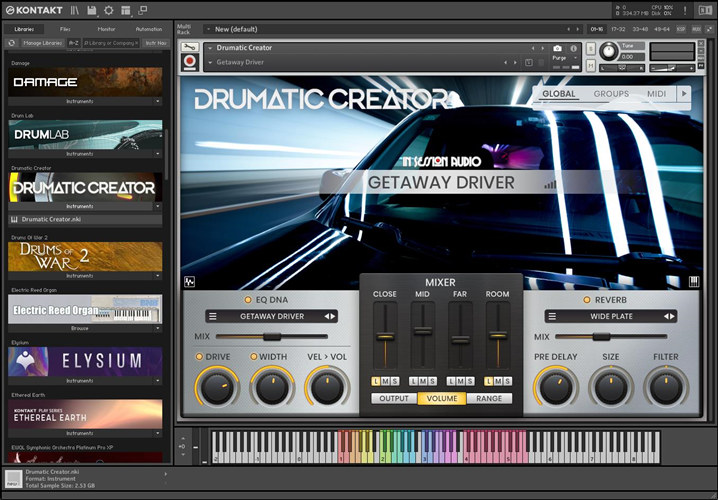
Task: Select the Drums of War 2 library banner
Action: (85, 256)
